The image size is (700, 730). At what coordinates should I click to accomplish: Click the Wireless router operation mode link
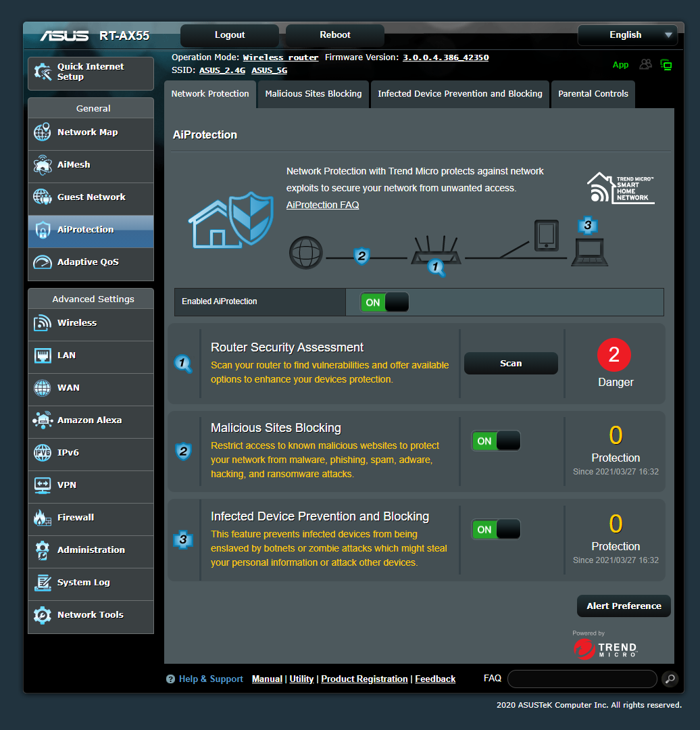[280, 57]
